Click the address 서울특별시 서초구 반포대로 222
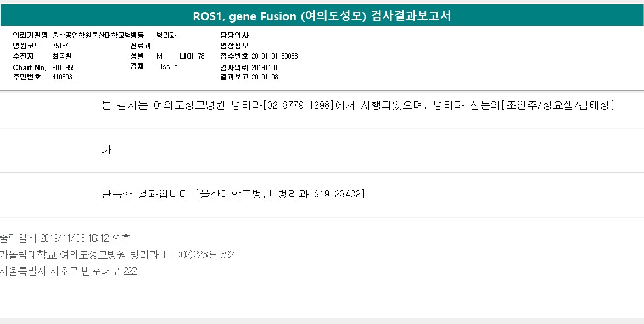 pos(68,271)
